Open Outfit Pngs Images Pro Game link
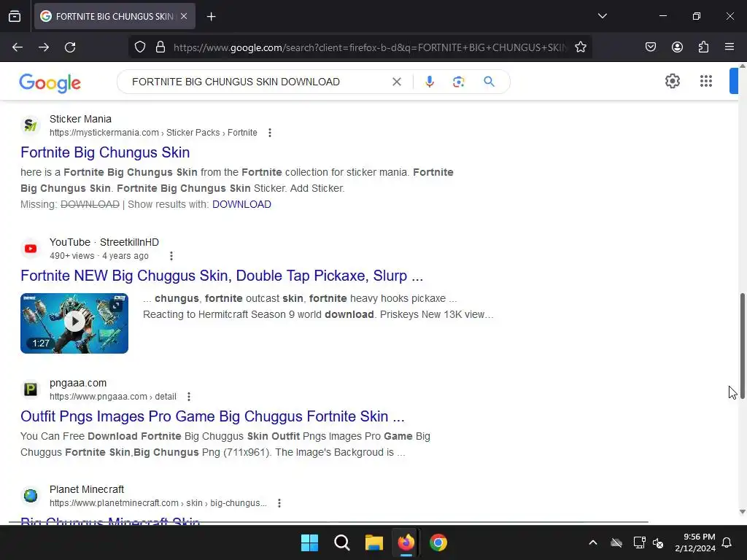 point(212,416)
